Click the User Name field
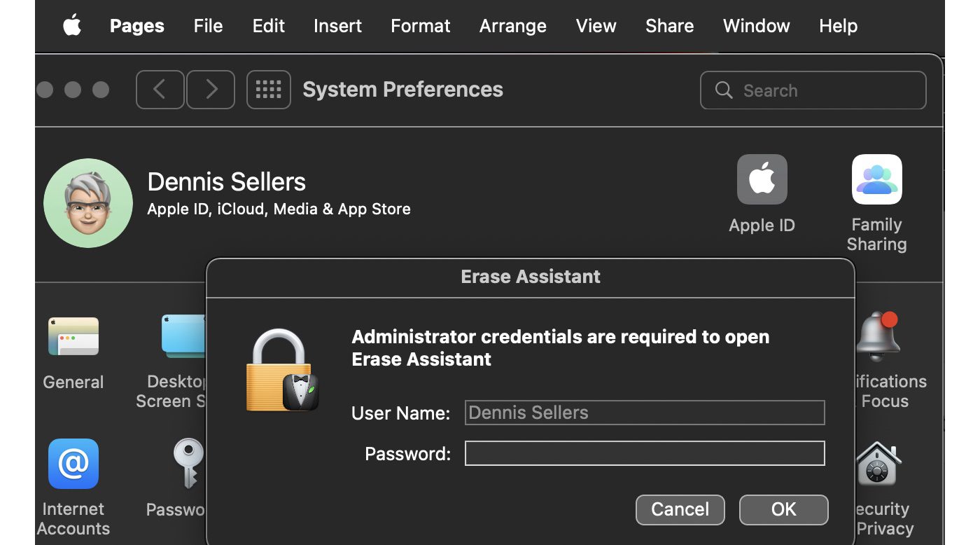The width and height of the screenshot is (980, 545). click(x=644, y=413)
